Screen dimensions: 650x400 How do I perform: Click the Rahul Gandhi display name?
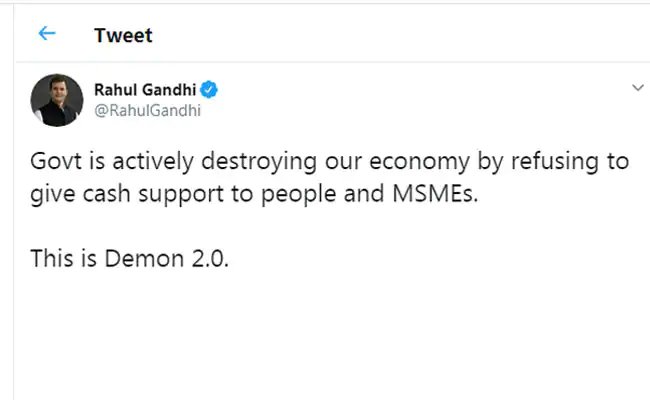pyautogui.click(x=145, y=90)
